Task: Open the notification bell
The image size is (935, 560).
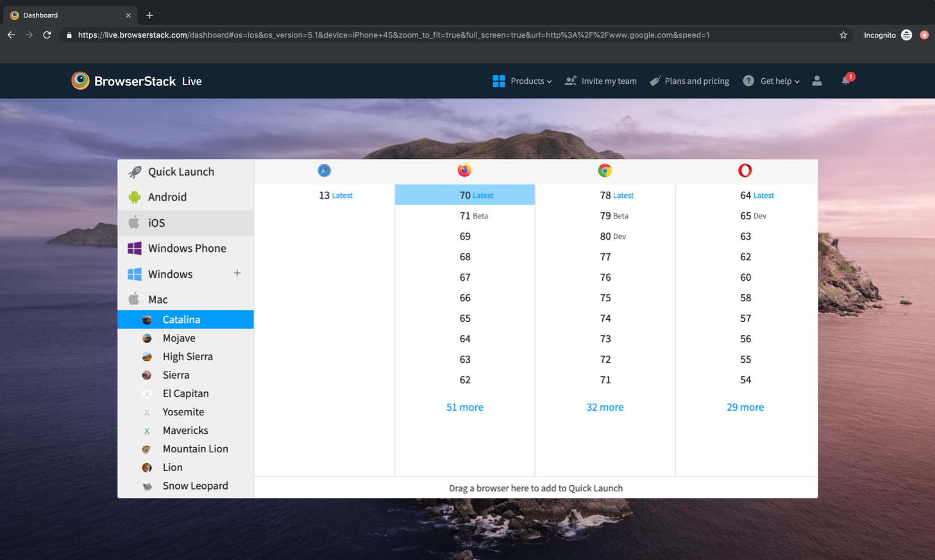Action: pyautogui.click(x=845, y=81)
